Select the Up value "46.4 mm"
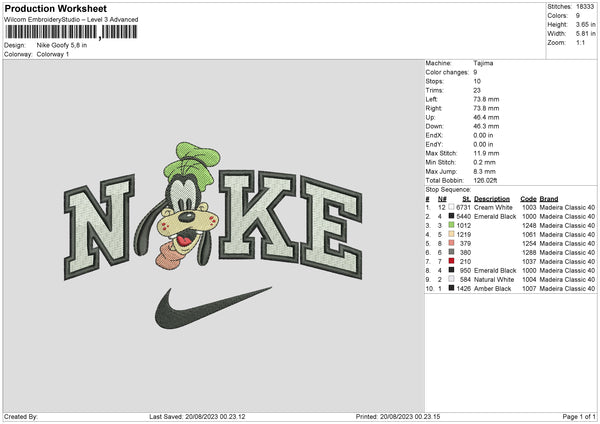The image size is (600, 424). tap(486, 117)
